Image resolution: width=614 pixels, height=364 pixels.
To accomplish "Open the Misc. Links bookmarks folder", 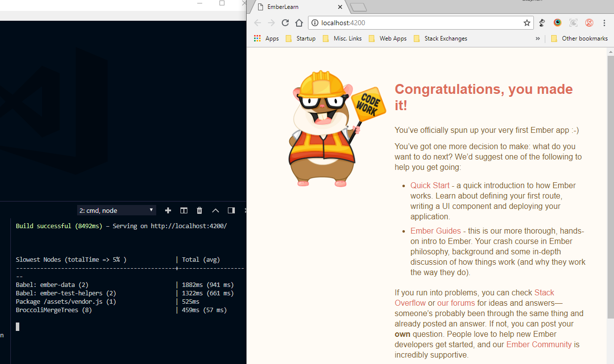I will point(342,39).
